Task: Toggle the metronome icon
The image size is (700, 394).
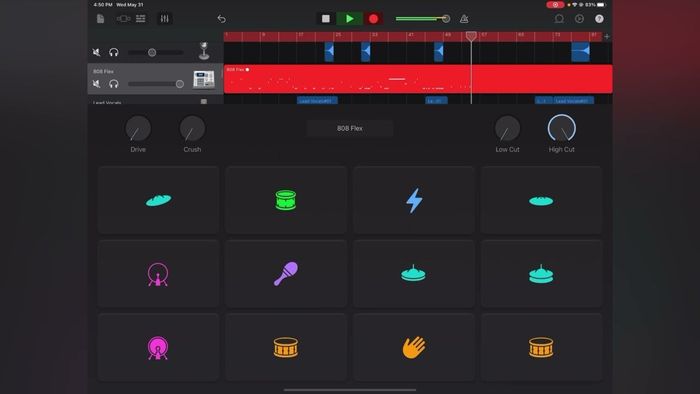Action: (x=464, y=19)
